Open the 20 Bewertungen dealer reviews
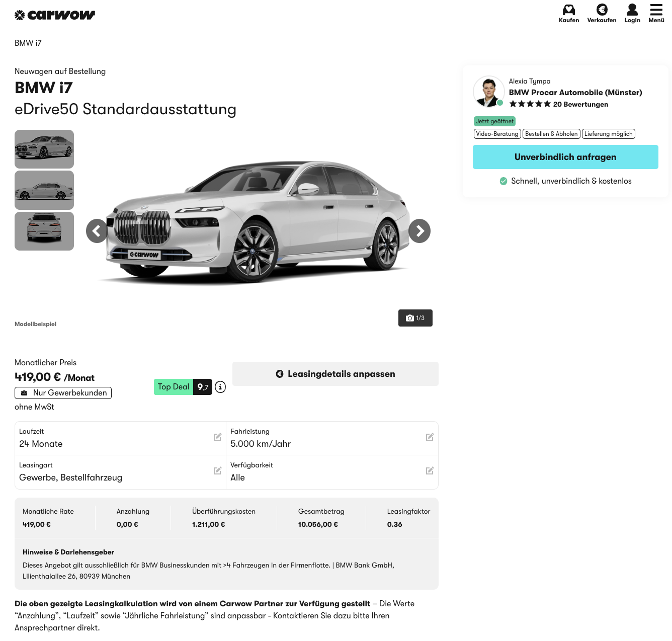Screen dimensions: 672x641 click(x=580, y=104)
